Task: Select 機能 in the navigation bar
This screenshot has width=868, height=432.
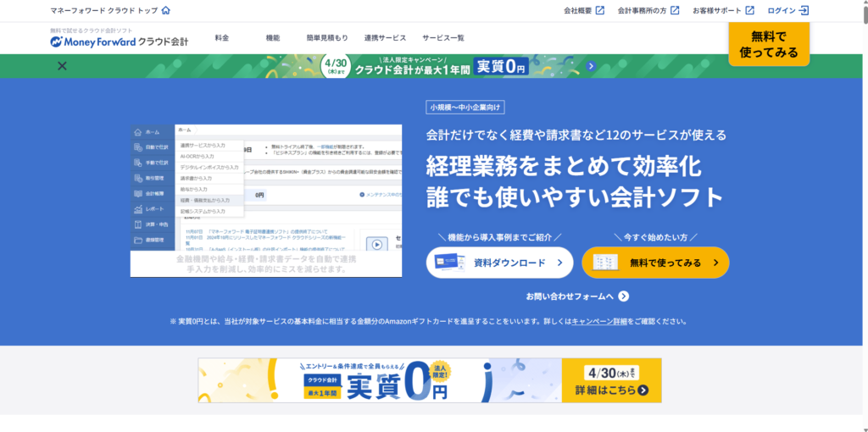Action: (x=273, y=38)
